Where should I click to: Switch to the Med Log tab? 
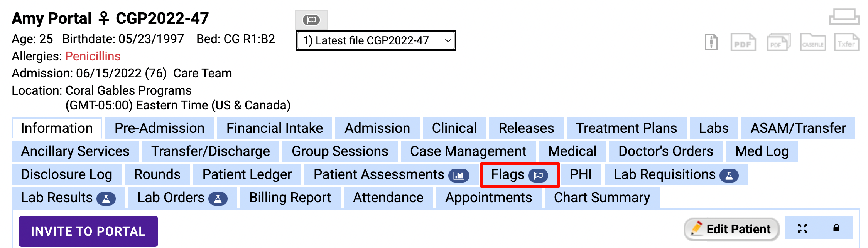tap(760, 151)
